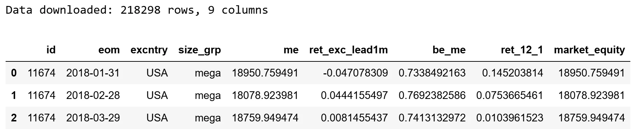Click the 'be_me' column header
This screenshot has width=644, height=133.
click(449, 50)
